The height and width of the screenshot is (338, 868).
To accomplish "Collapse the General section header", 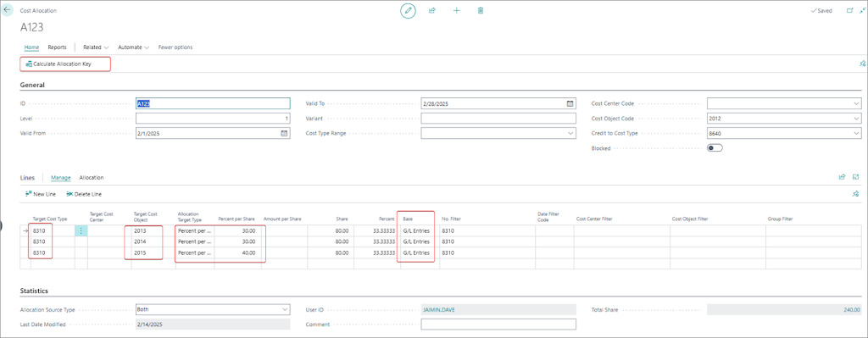I will (x=32, y=86).
